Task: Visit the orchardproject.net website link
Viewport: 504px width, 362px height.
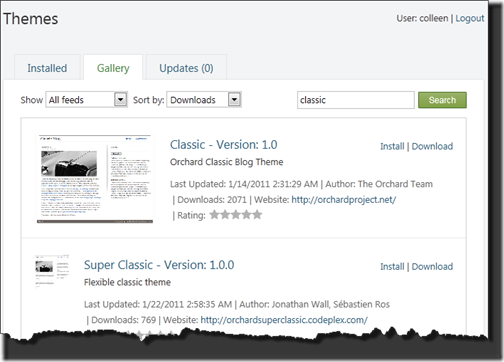Action: coord(344,200)
